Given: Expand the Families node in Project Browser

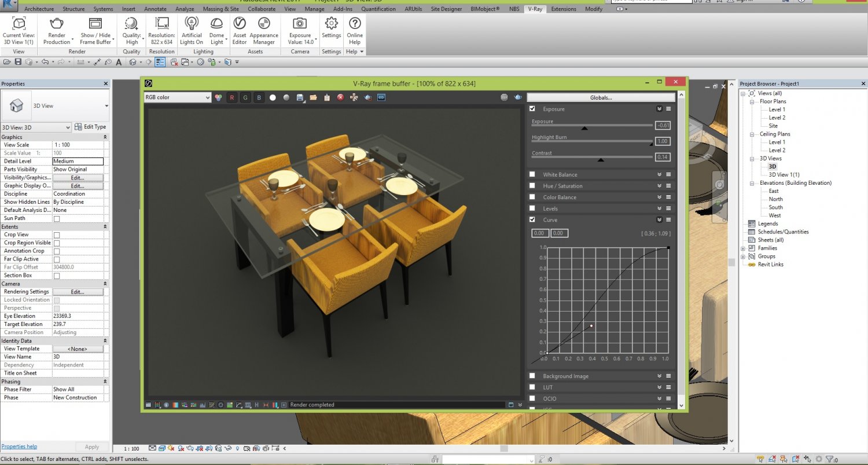Looking at the screenshot, I should [x=742, y=248].
